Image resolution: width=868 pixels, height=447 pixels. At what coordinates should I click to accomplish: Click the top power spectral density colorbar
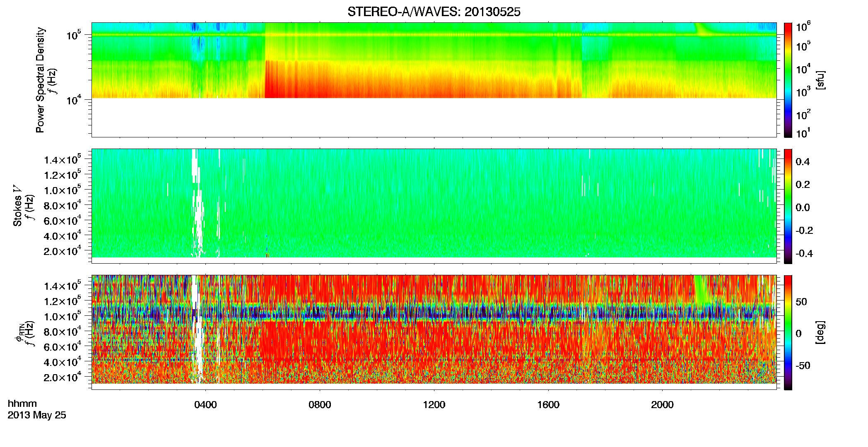[x=788, y=80]
